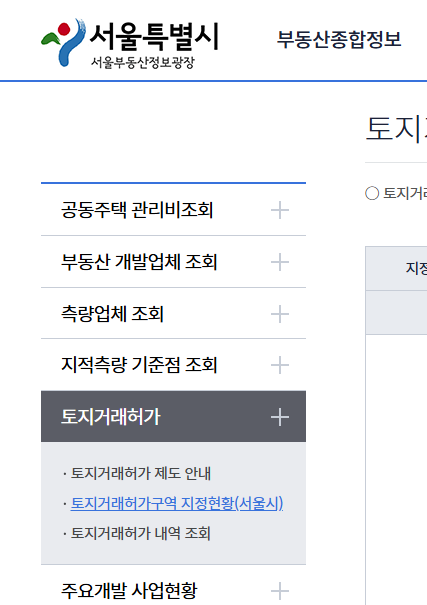
Task: Open 토지거래허가 제도 안내 submenu link
Action: click(141, 473)
